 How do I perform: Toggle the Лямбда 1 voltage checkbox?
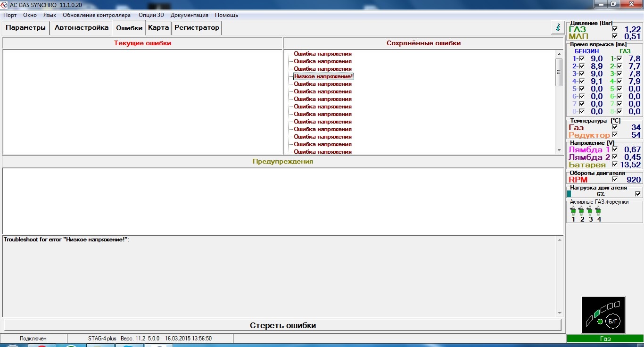point(614,150)
